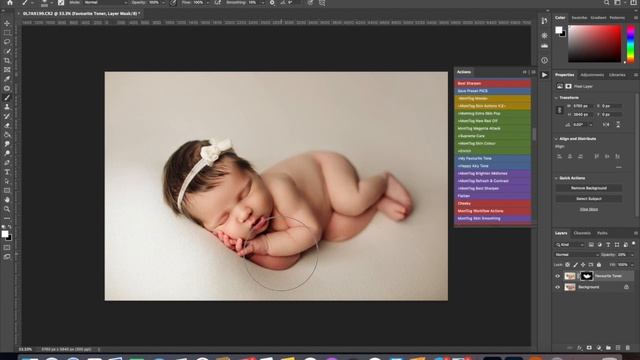This screenshot has height=360, width=640.
Task: Open the layer Opacity dropdown arrow
Action: (632, 255)
